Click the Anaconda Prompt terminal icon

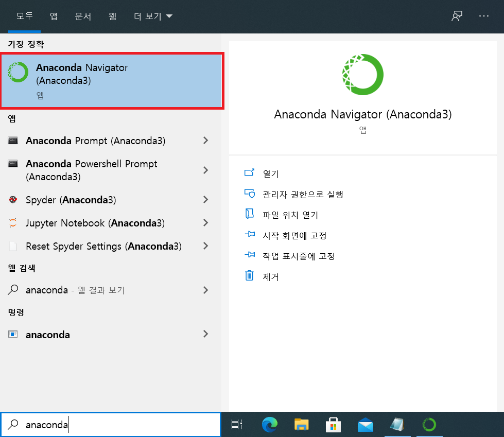click(13, 141)
